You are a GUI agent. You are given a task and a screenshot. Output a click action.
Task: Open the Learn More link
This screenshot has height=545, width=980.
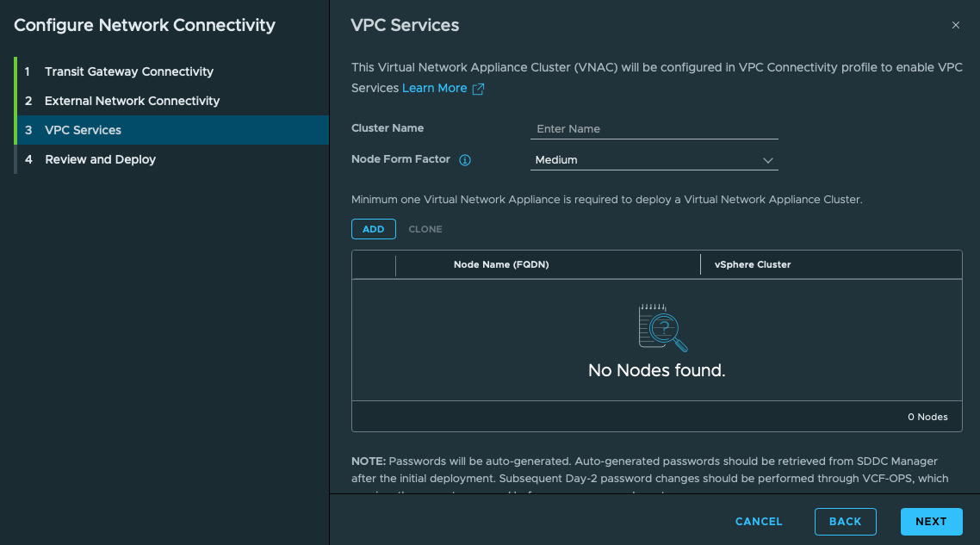pos(434,88)
